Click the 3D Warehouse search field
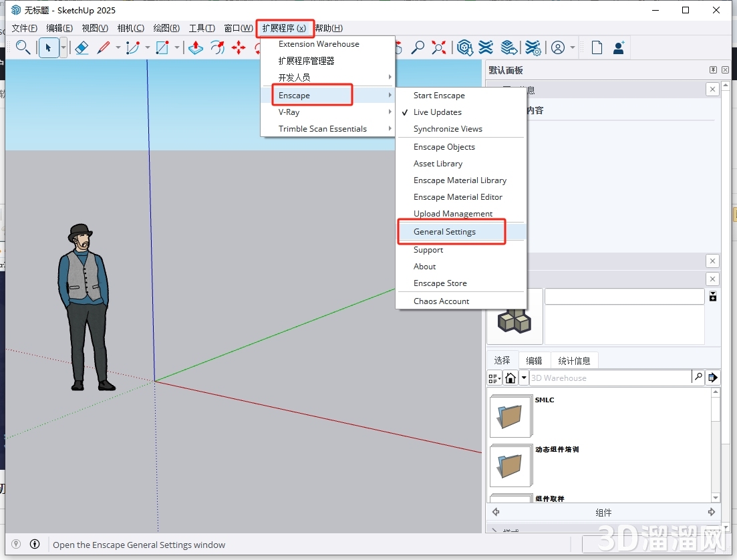 611,378
